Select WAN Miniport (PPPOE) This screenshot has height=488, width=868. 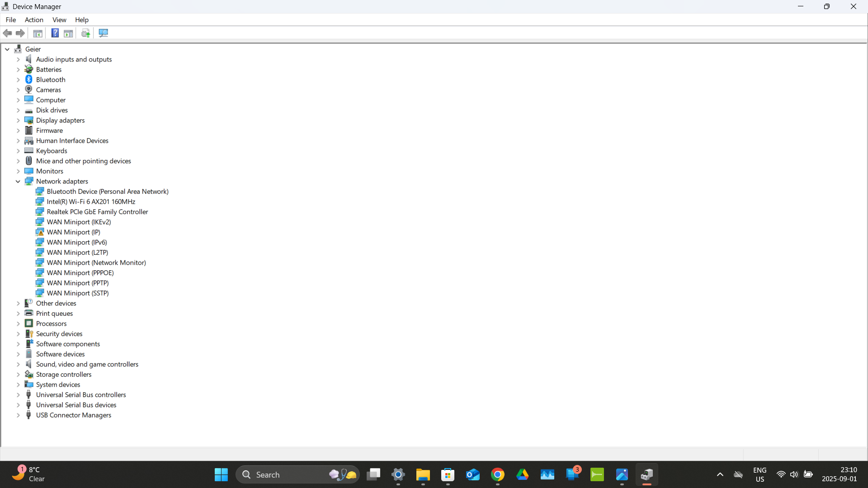click(x=80, y=272)
